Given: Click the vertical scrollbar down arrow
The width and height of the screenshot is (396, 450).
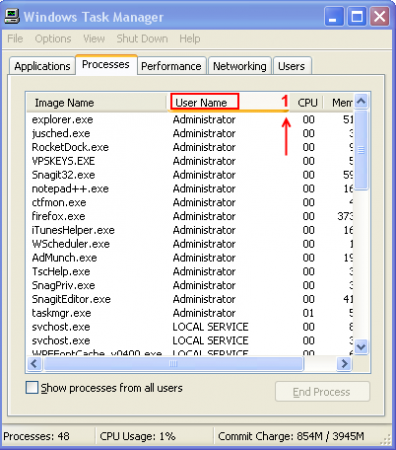Looking at the screenshot, I should 361,347.
